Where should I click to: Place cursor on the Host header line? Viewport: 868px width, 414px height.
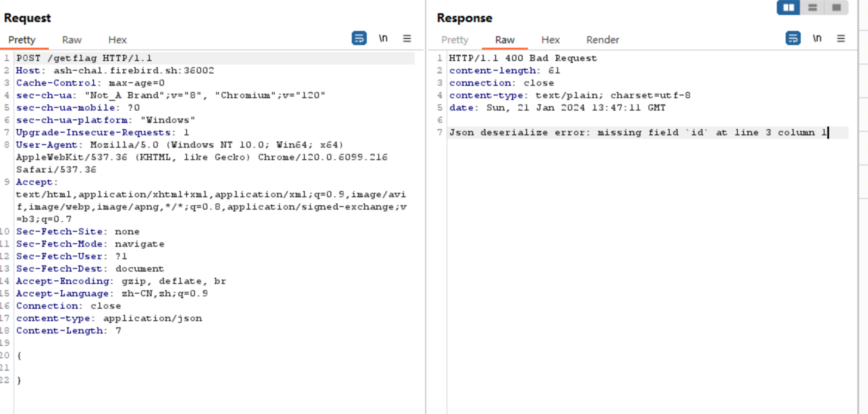[x=114, y=70]
